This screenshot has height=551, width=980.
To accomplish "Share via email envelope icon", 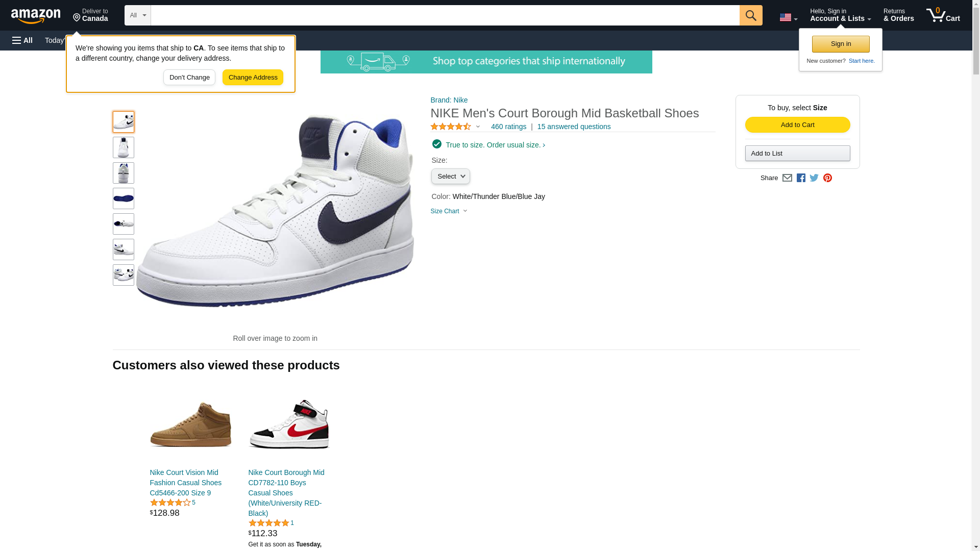I will pos(787,178).
